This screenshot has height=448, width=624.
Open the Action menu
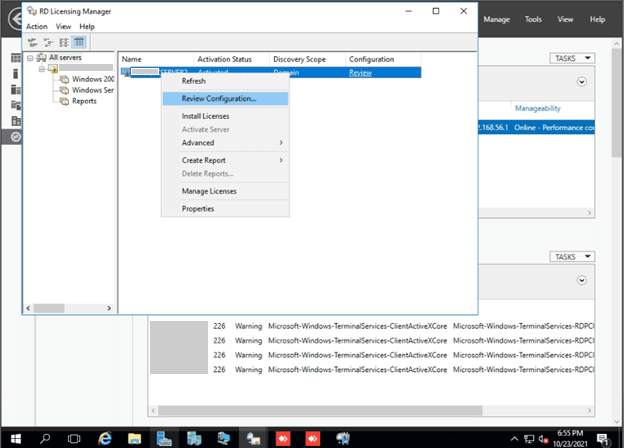pyautogui.click(x=37, y=27)
